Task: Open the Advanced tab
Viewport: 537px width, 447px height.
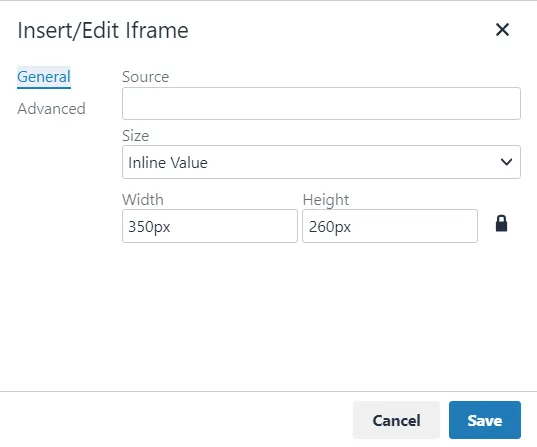Action: click(x=51, y=109)
